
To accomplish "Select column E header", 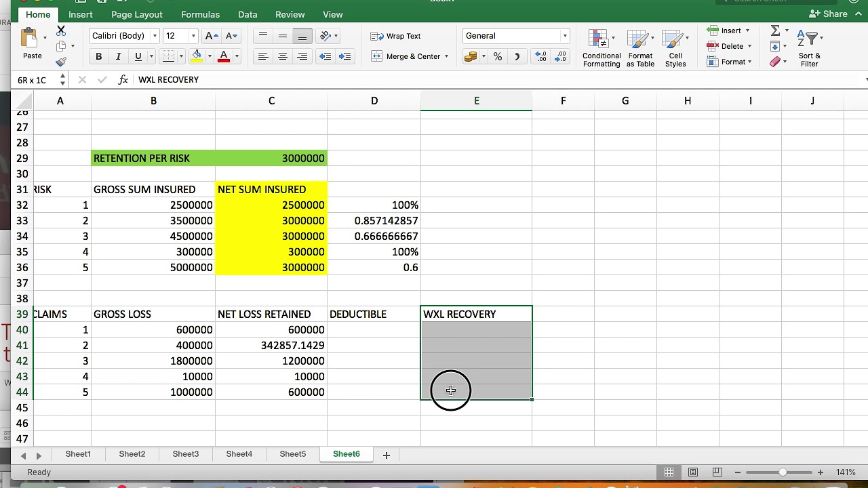I will point(476,101).
